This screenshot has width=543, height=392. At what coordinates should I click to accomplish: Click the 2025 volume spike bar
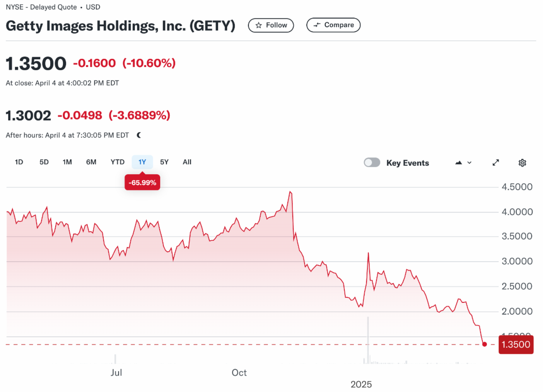pos(368,339)
